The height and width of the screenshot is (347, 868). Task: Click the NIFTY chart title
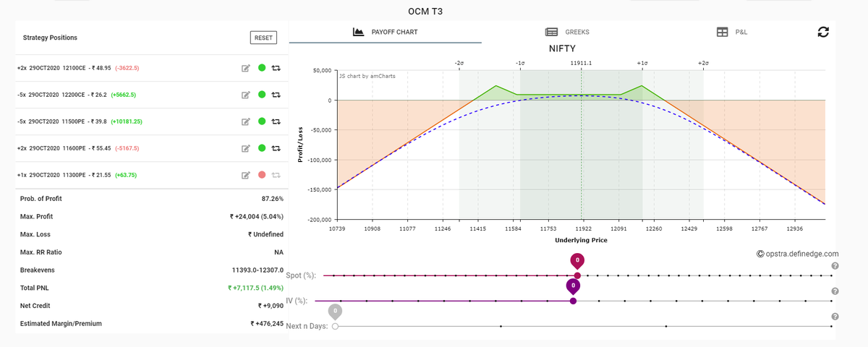coord(562,49)
